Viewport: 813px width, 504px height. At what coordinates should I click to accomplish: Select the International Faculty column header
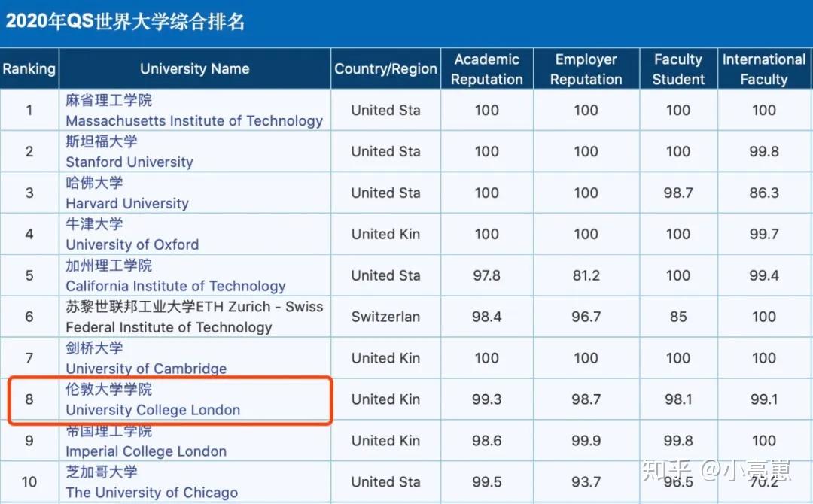click(x=764, y=69)
